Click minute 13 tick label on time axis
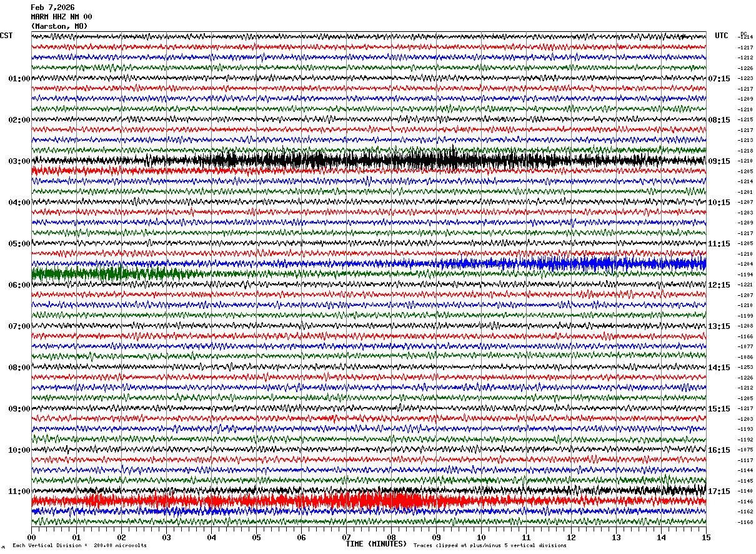The height and width of the screenshot is (554, 756). (616, 537)
